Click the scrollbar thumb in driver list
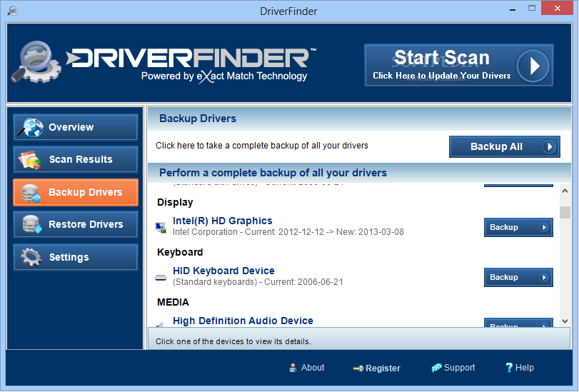Image resolution: width=579 pixels, height=392 pixels. click(565, 213)
